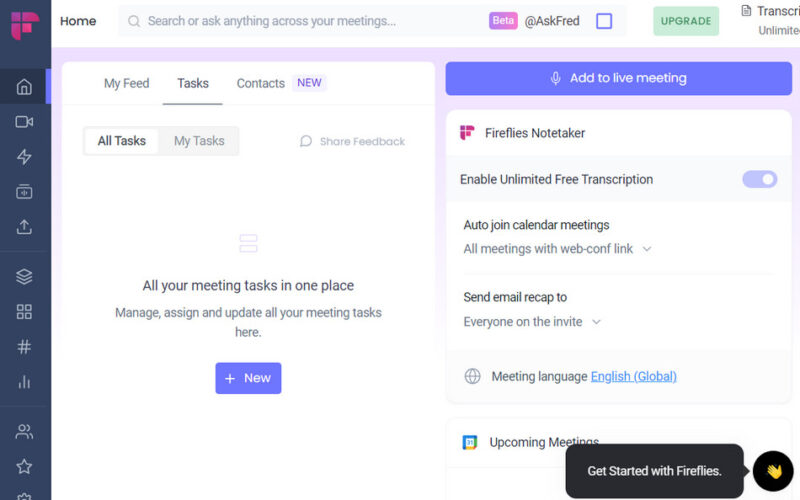Open the Contacts tab

pyautogui.click(x=261, y=83)
